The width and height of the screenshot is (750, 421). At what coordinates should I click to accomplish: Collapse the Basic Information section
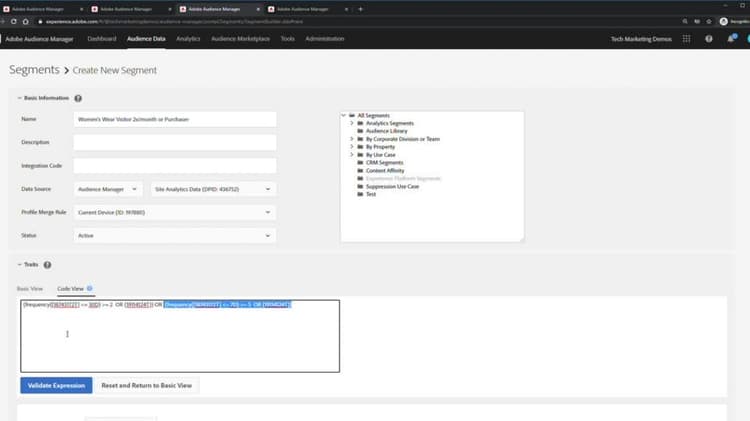pos(20,98)
